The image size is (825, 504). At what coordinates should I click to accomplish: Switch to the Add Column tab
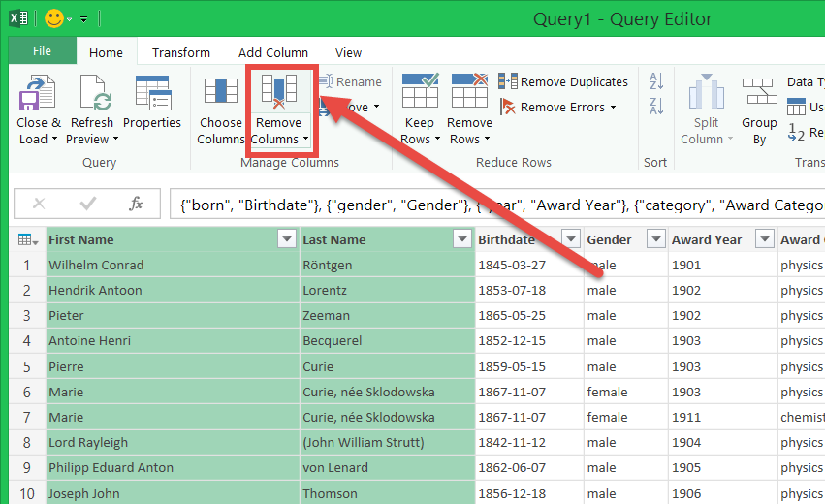pyautogui.click(x=273, y=52)
